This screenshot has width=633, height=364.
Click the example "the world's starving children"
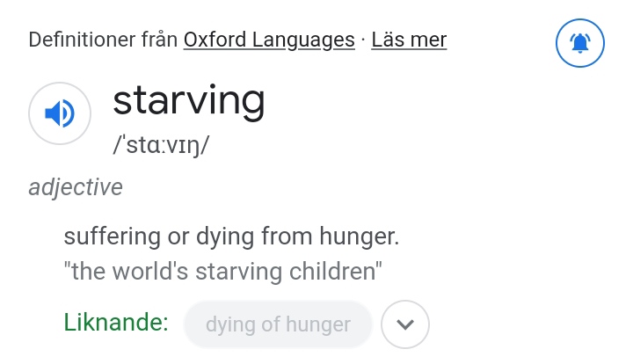222,271
